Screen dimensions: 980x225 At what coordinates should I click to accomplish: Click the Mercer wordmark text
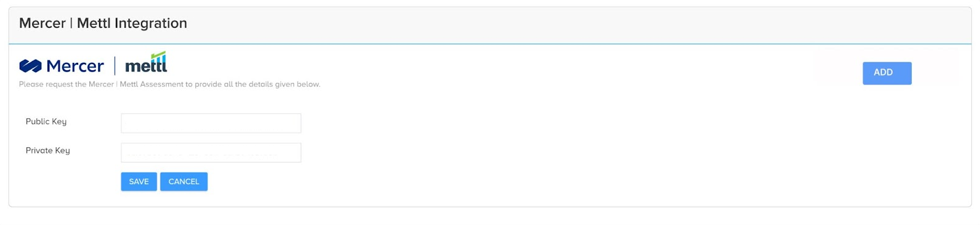tap(75, 66)
